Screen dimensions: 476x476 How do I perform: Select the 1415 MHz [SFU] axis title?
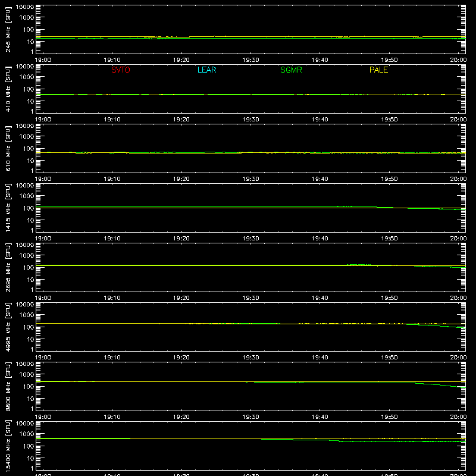[x=8, y=208]
